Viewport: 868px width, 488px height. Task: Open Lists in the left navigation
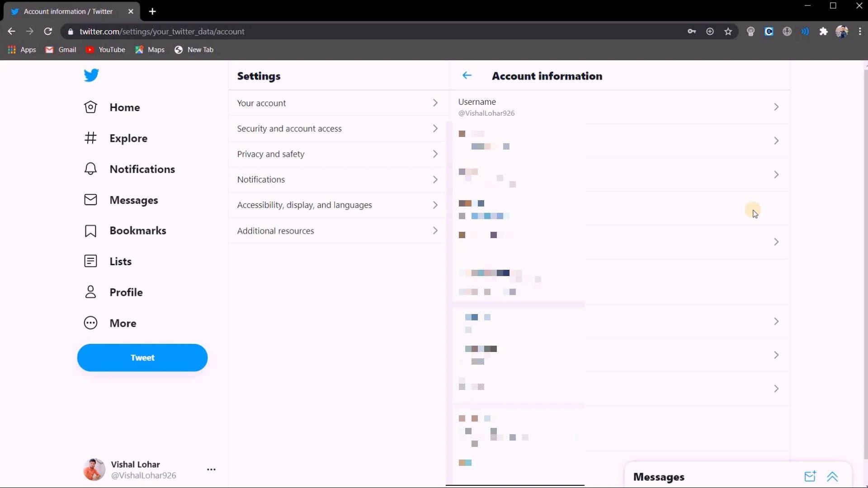click(x=120, y=261)
